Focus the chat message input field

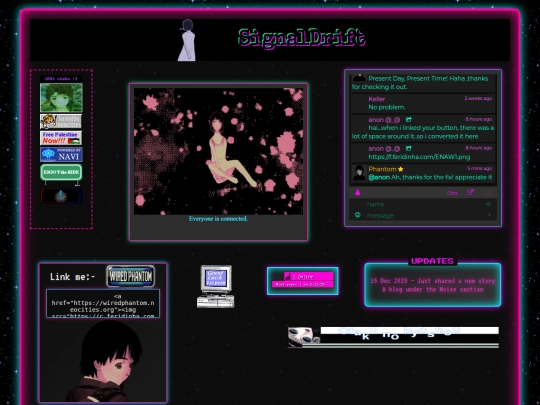[x=424, y=216]
